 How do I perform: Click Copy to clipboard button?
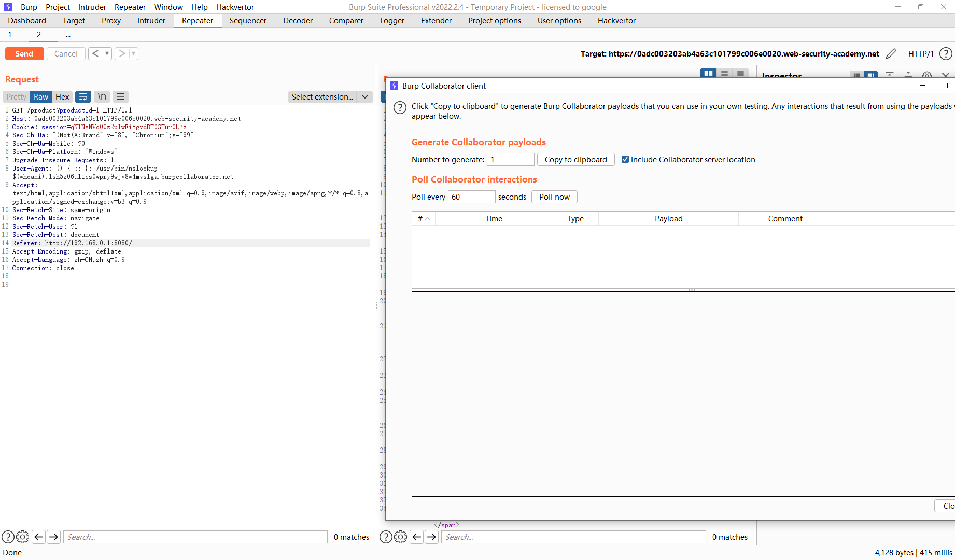[x=575, y=159]
